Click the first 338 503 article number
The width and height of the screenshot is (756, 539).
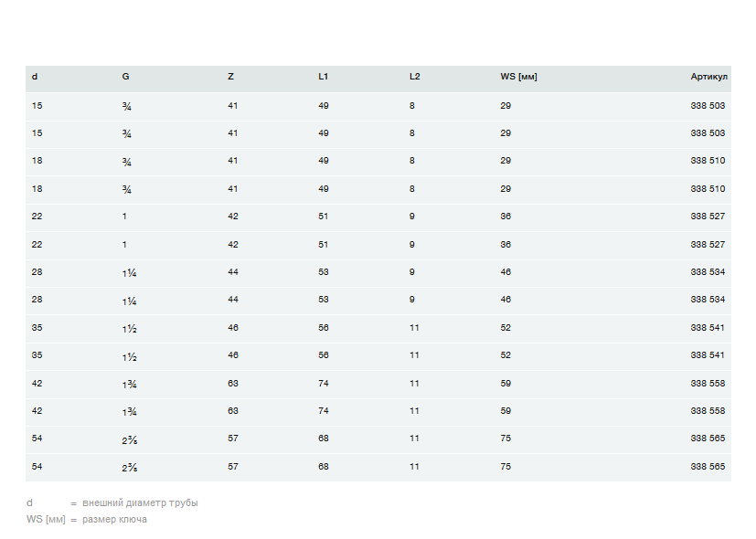coord(708,106)
